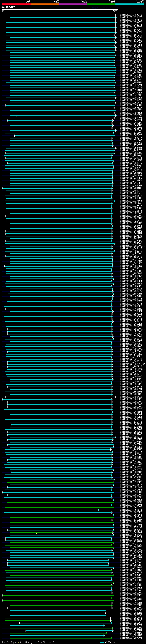The width and height of the screenshot is (146, 644).
Task: Open hit UniRef100_A8HQ81
Action: pyautogui.click(x=131, y=15)
